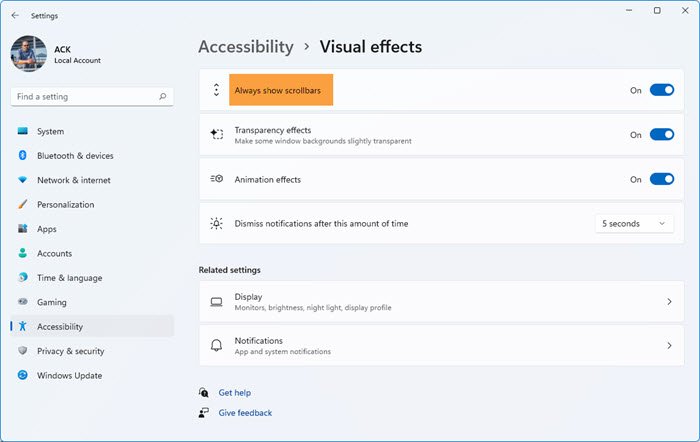700x442 pixels.
Task: Click the back arrow in Settings title bar
Action: tap(14, 16)
